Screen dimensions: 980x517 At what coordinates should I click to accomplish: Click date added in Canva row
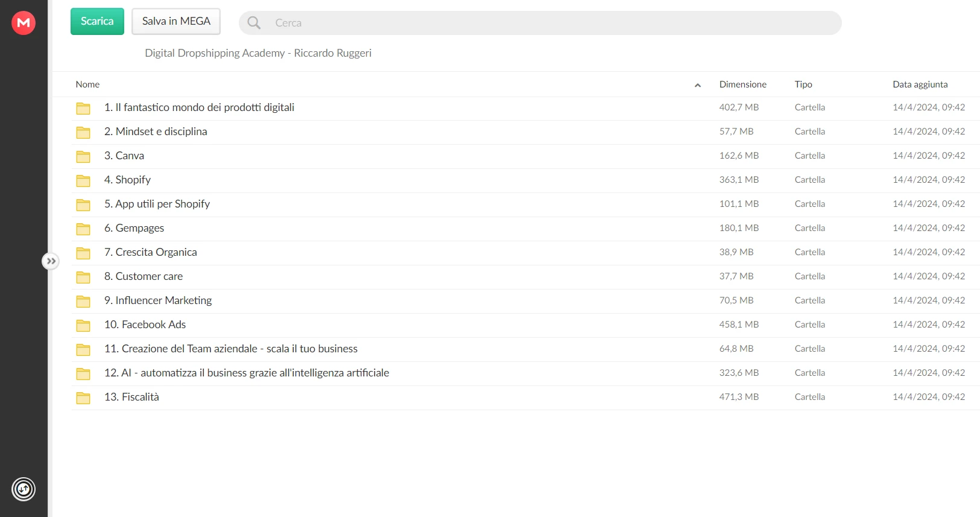(x=929, y=156)
